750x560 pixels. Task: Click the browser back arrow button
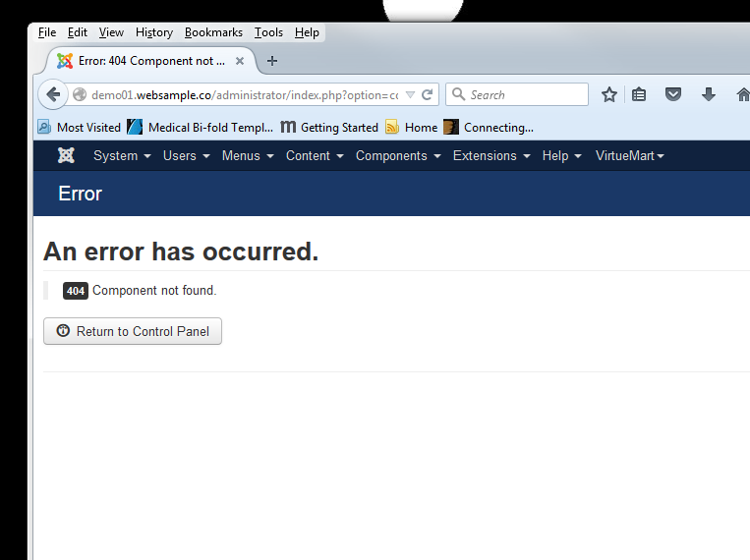53,94
